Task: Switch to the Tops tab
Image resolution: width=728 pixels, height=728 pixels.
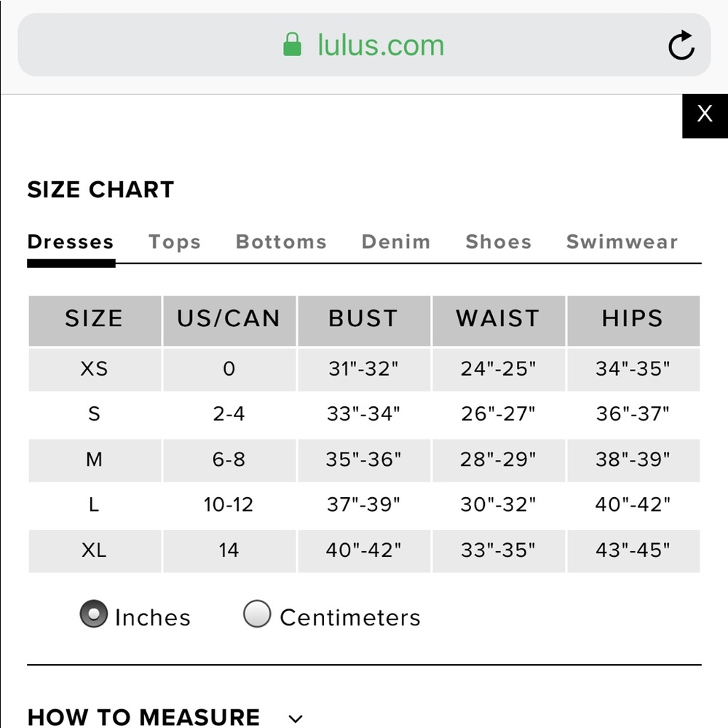Action: click(175, 242)
